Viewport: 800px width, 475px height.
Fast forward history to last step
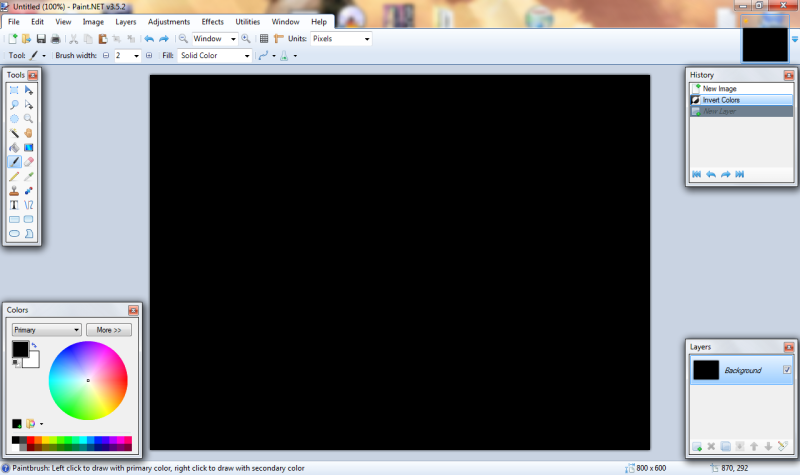[x=739, y=174]
